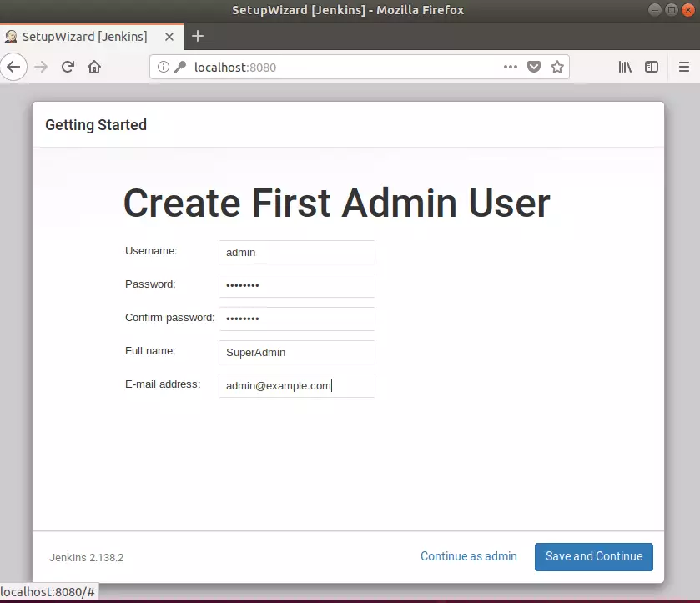Click Save and Continue button

pyautogui.click(x=594, y=556)
